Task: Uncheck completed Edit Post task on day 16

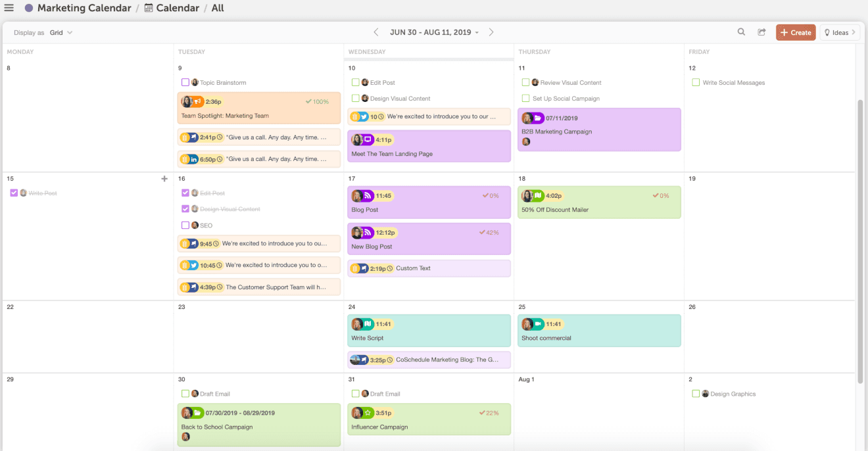Action: coord(185,193)
